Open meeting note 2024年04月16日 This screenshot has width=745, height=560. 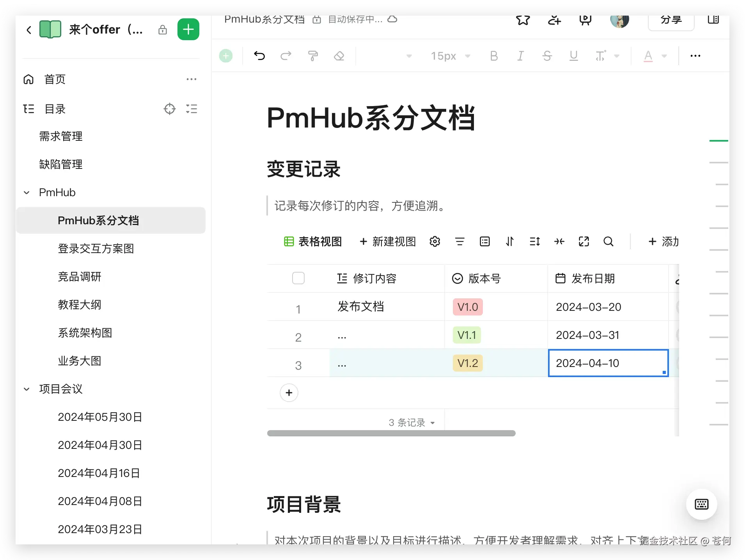(x=99, y=473)
